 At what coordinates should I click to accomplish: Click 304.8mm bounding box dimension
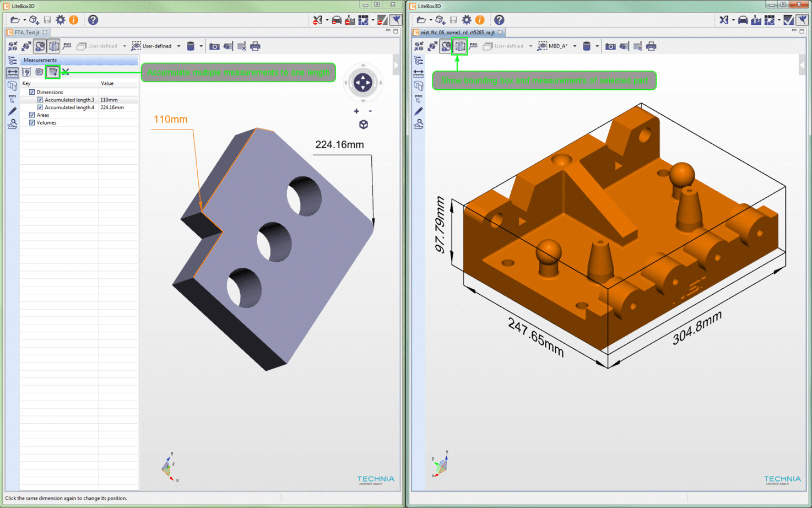tap(697, 328)
